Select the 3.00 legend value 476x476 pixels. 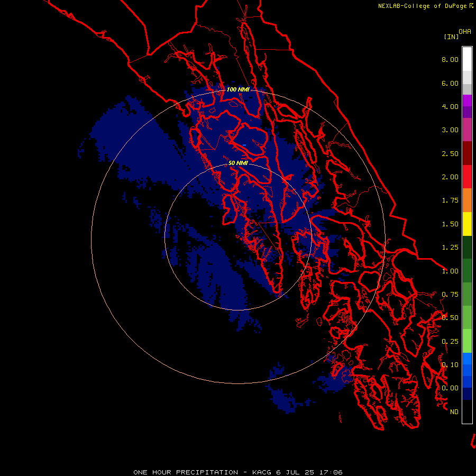click(x=450, y=130)
